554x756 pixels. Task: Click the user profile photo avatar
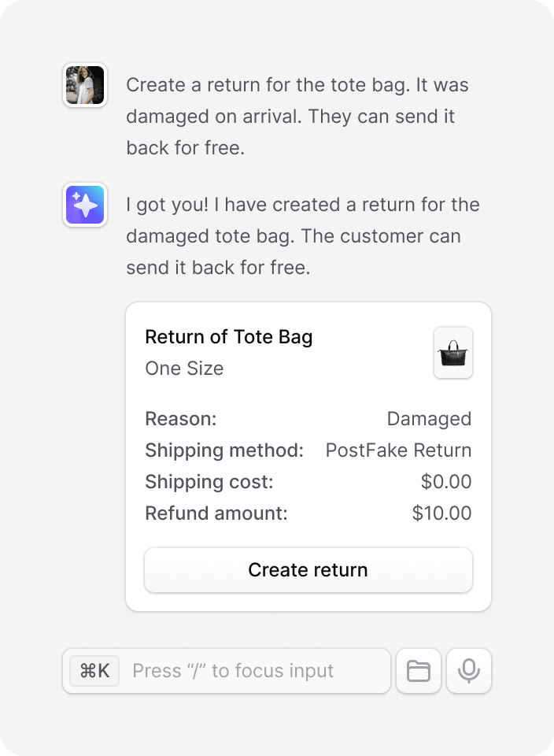pyautogui.click(x=85, y=85)
